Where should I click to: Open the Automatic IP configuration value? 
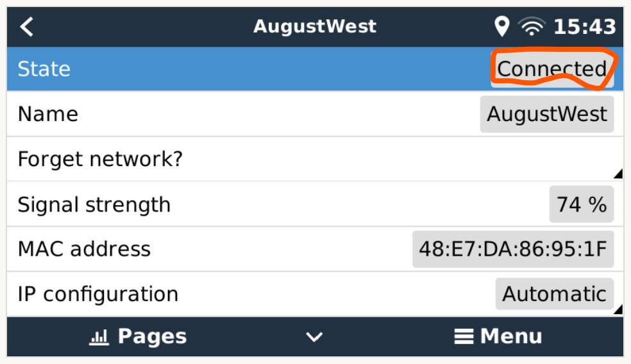tap(554, 294)
